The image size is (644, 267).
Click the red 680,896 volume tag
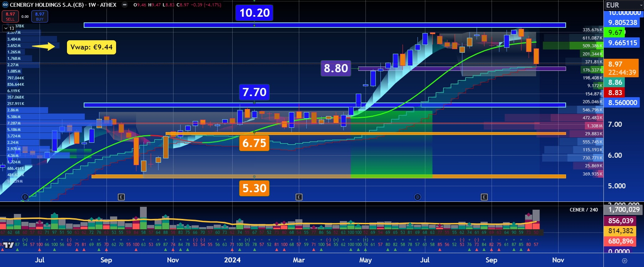[620, 241]
